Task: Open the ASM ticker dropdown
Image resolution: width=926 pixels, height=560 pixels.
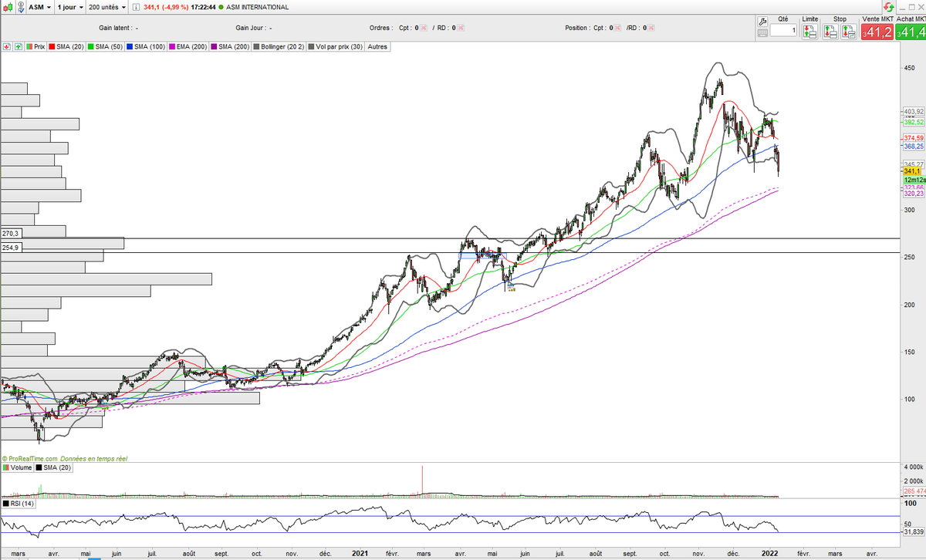Action: [41, 7]
